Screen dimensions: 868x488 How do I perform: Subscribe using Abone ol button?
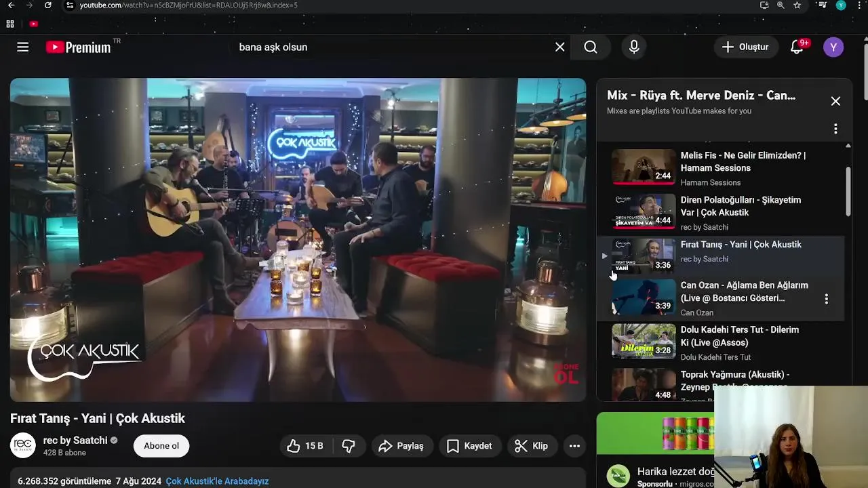161,446
